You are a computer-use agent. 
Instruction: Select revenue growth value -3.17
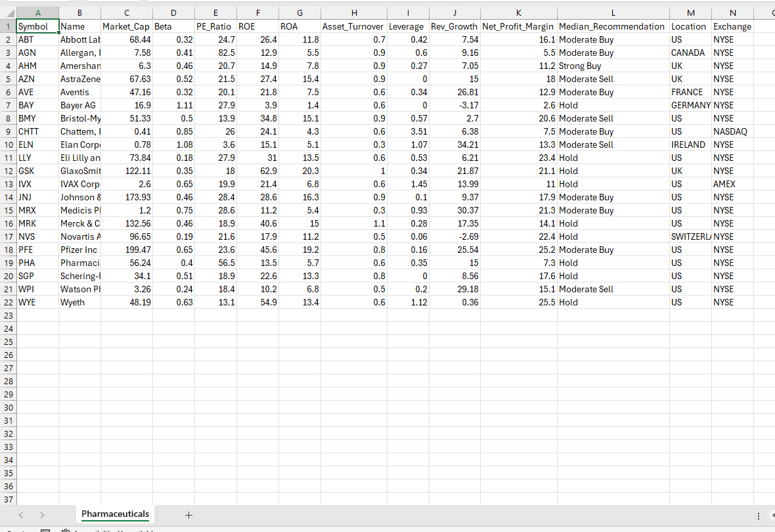click(x=454, y=105)
